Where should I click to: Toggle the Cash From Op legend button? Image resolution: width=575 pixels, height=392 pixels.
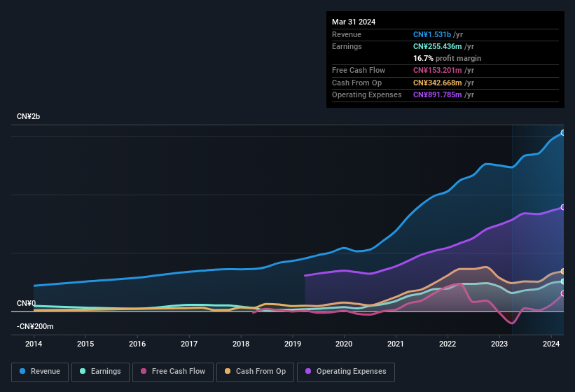click(255, 372)
